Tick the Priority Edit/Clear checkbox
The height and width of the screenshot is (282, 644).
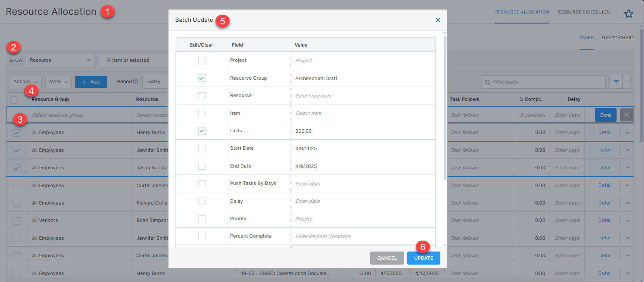tap(202, 219)
